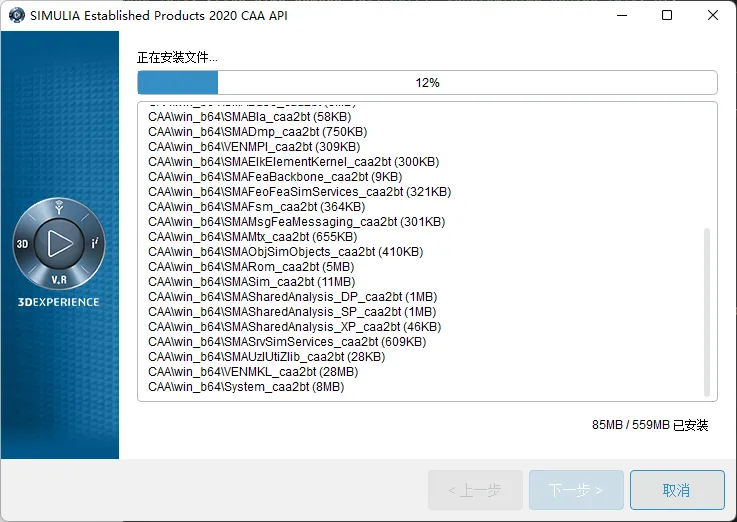Click the i quadrant of the compass

click(94, 243)
